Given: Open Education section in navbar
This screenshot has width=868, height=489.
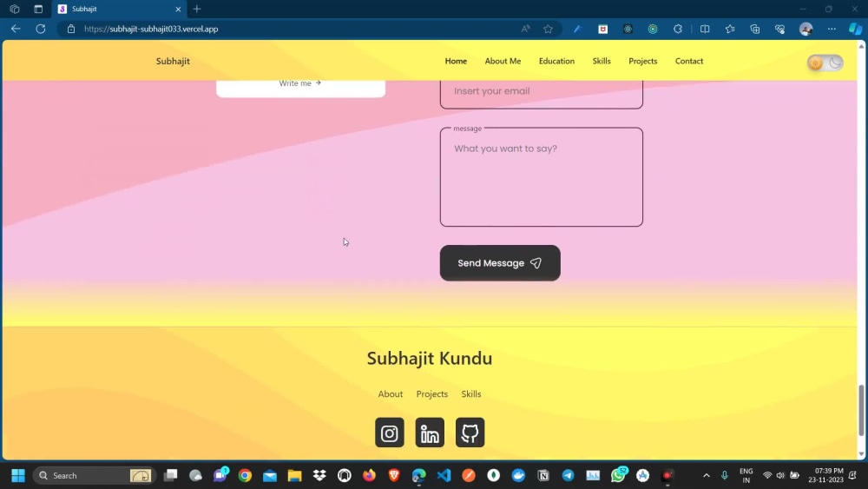Looking at the screenshot, I should pyautogui.click(x=556, y=61).
